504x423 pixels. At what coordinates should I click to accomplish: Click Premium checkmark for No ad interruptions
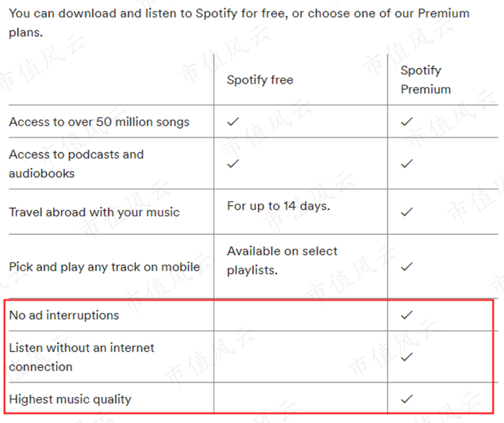(x=407, y=314)
